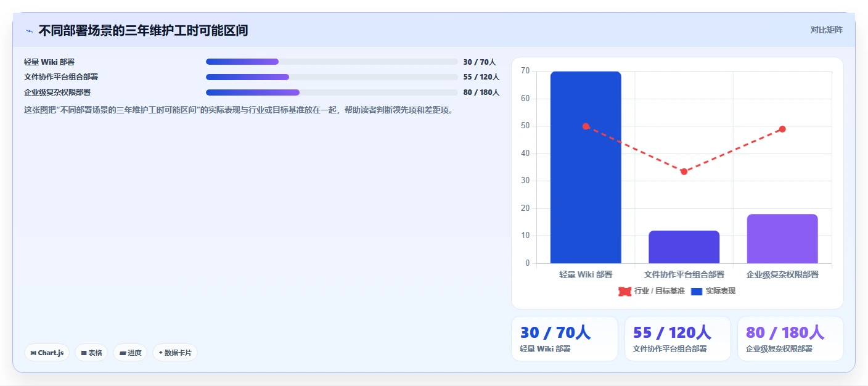Click the y-axis value 50
Screen dimensions: 868x386
click(525, 126)
